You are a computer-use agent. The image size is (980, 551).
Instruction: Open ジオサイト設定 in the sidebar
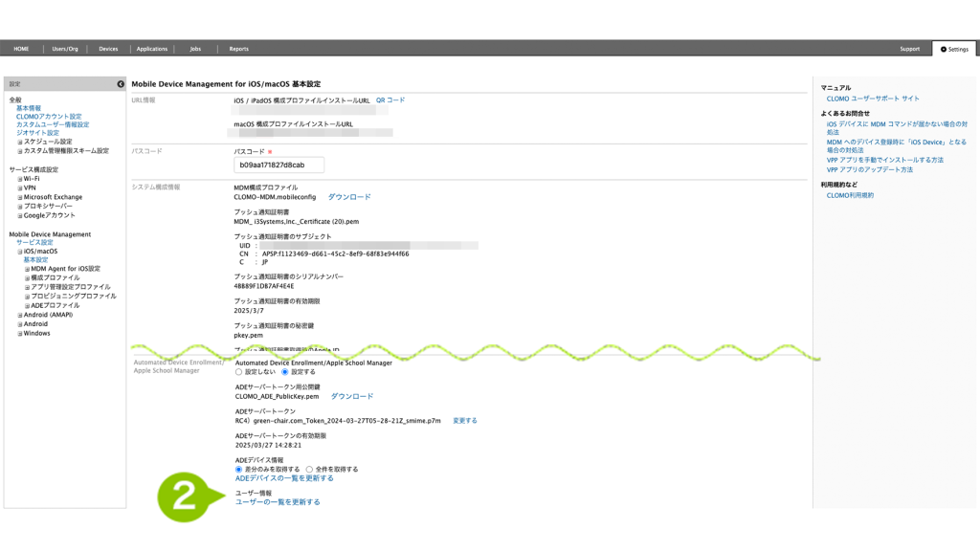37,132
